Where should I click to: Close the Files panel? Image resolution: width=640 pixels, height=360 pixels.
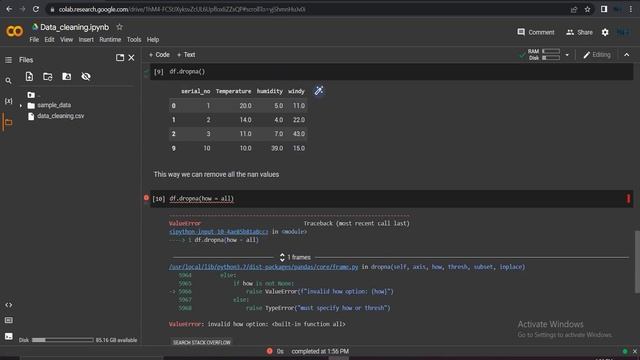click(x=131, y=58)
